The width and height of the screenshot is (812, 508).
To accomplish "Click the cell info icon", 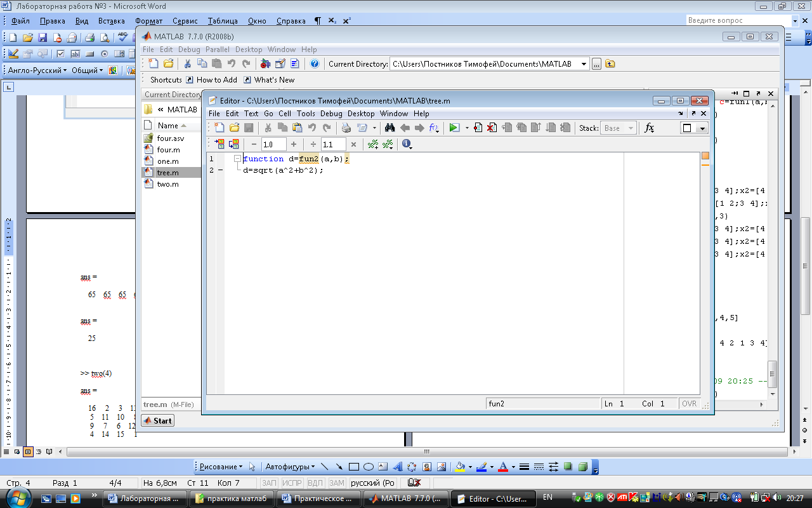I will (x=407, y=144).
